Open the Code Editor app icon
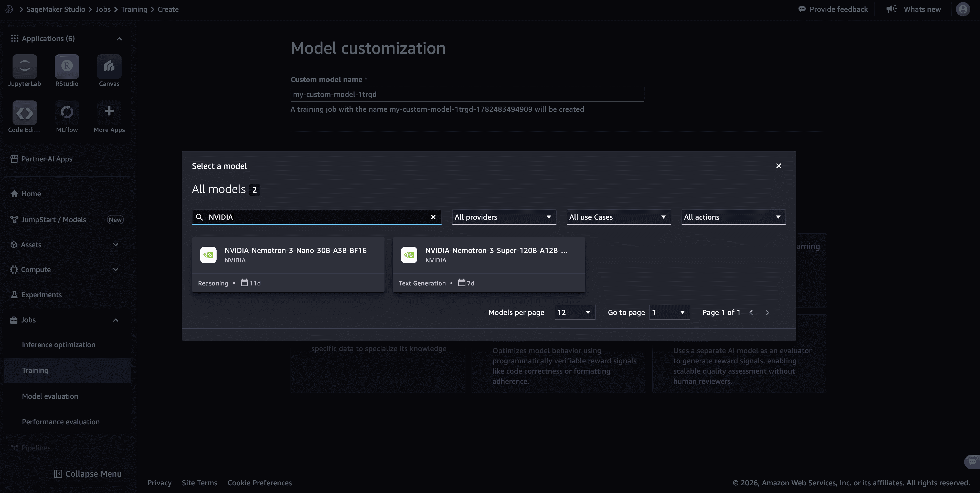This screenshot has width=980, height=493. coord(25,113)
